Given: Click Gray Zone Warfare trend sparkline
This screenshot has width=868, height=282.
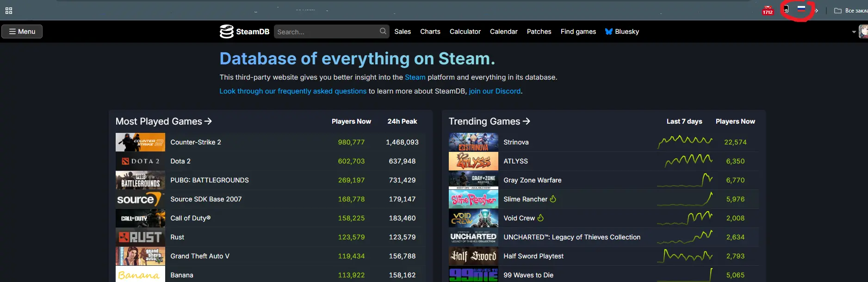Looking at the screenshot, I should tap(685, 180).
